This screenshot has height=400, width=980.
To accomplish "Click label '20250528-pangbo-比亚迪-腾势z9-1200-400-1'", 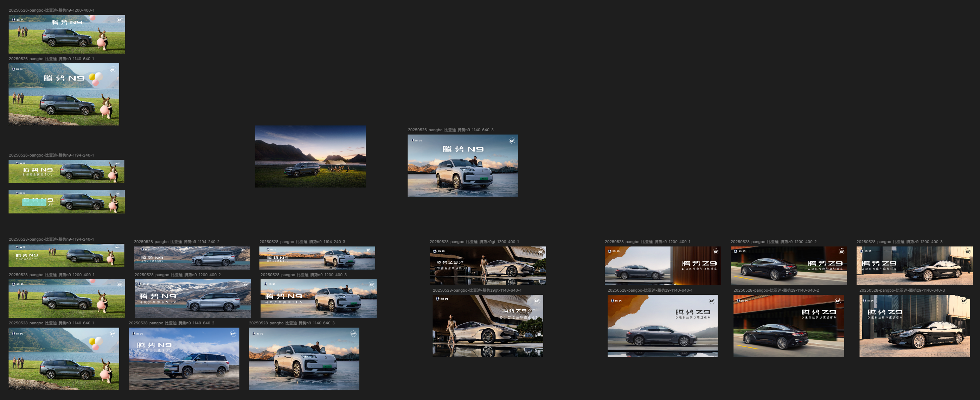I will [647, 242].
